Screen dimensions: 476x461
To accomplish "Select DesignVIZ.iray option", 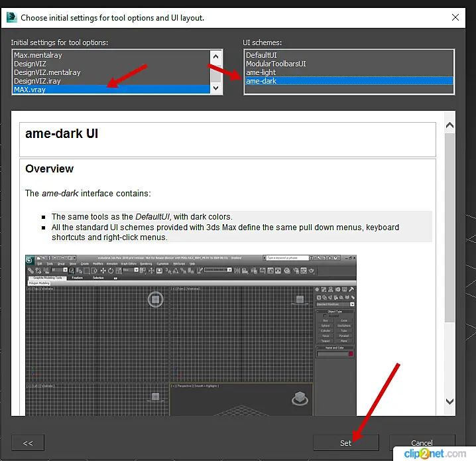I will tap(111, 81).
